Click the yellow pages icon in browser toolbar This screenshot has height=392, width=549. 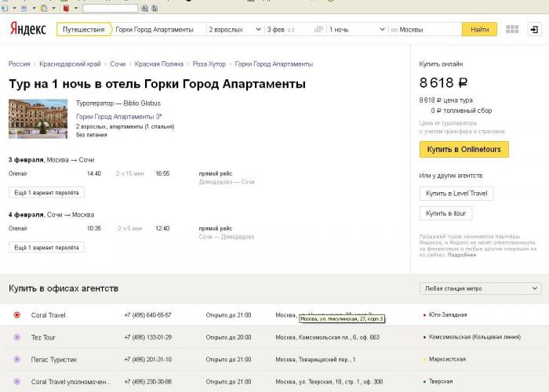click(x=44, y=8)
